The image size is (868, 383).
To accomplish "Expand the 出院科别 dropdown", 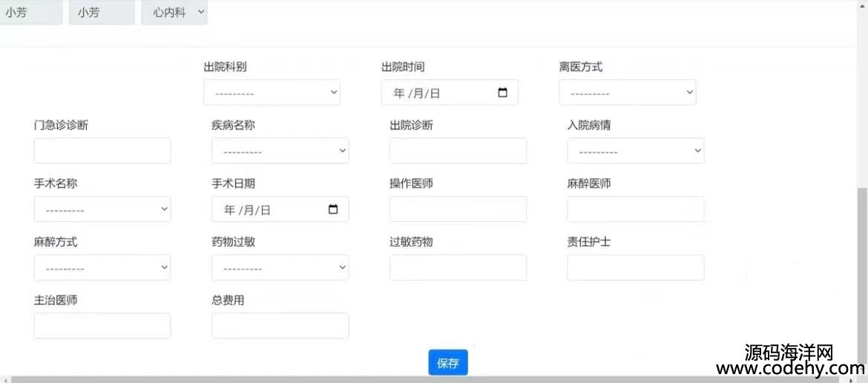I will point(272,93).
